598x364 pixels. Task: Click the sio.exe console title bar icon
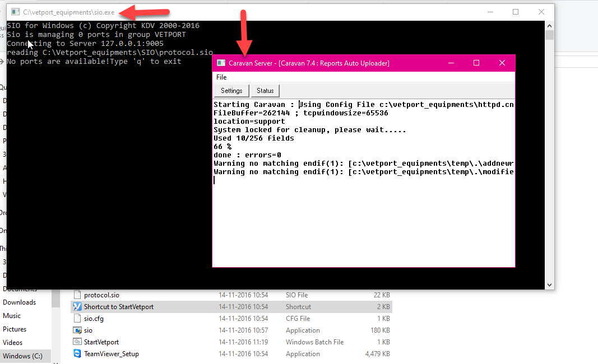15,12
